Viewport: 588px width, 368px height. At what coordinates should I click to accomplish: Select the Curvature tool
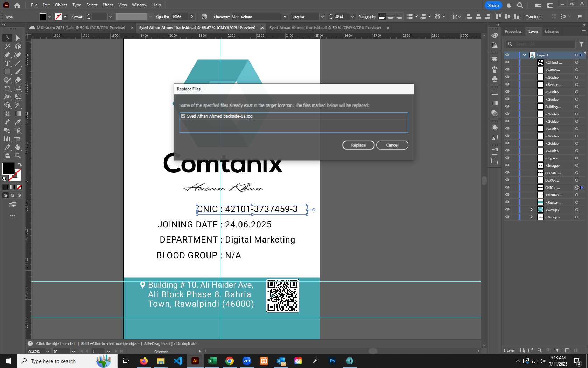click(x=18, y=55)
